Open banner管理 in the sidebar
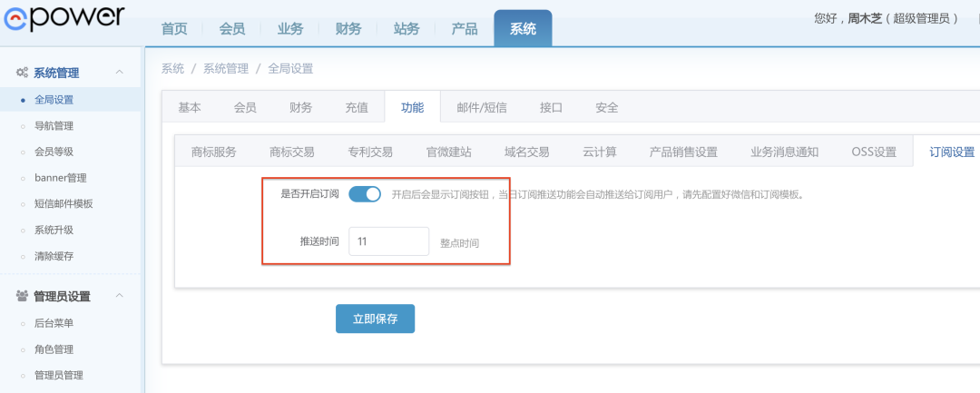This screenshot has width=980, height=393. click(x=60, y=178)
